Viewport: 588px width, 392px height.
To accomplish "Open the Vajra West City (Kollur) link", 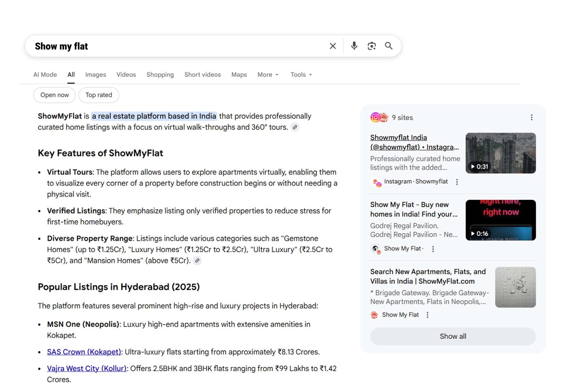I will coord(86,368).
